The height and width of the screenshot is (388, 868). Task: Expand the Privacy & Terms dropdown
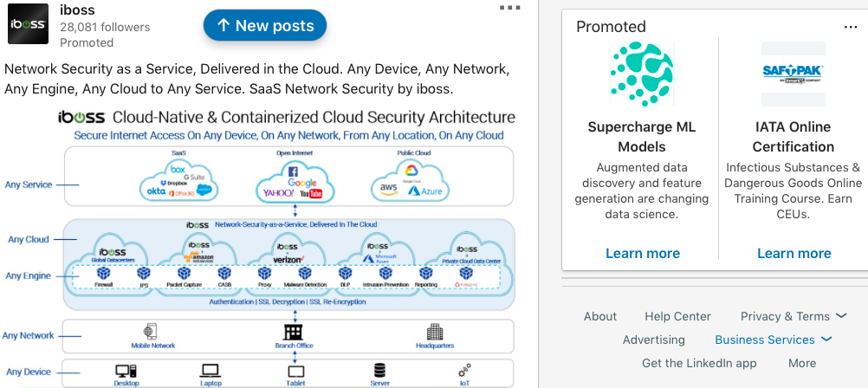coord(794,317)
